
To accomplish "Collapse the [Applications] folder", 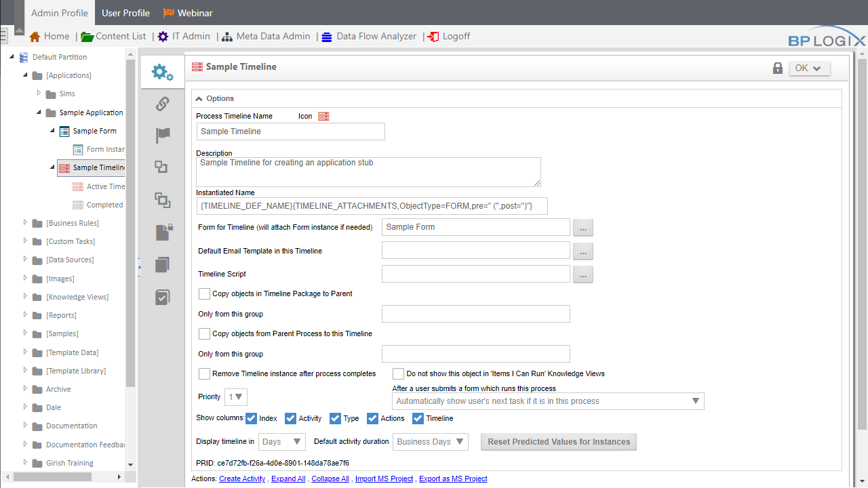I will 26,75.
